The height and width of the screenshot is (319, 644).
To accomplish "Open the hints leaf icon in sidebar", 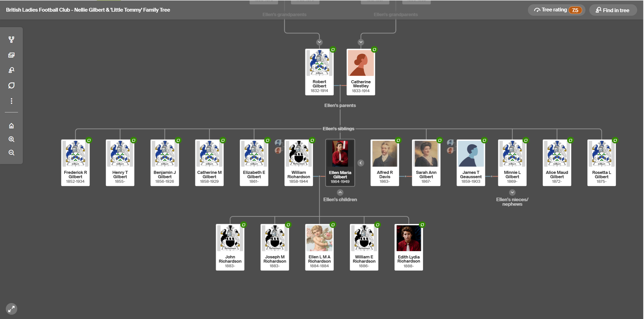I will pos(11,86).
